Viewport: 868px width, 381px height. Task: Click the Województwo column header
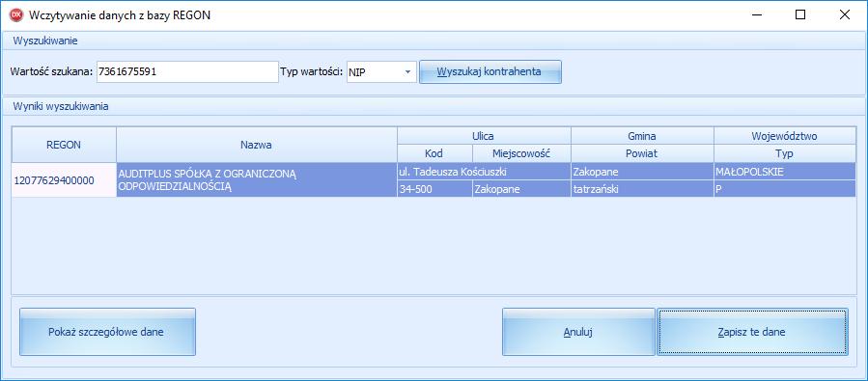pyautogui.click(x=784, y=135)
